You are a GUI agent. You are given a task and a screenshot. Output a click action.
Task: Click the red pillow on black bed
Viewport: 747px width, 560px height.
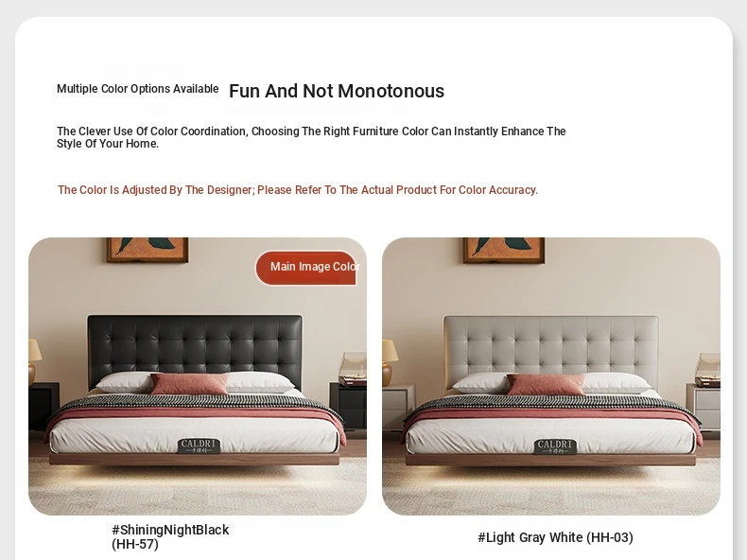pos(190,384)
